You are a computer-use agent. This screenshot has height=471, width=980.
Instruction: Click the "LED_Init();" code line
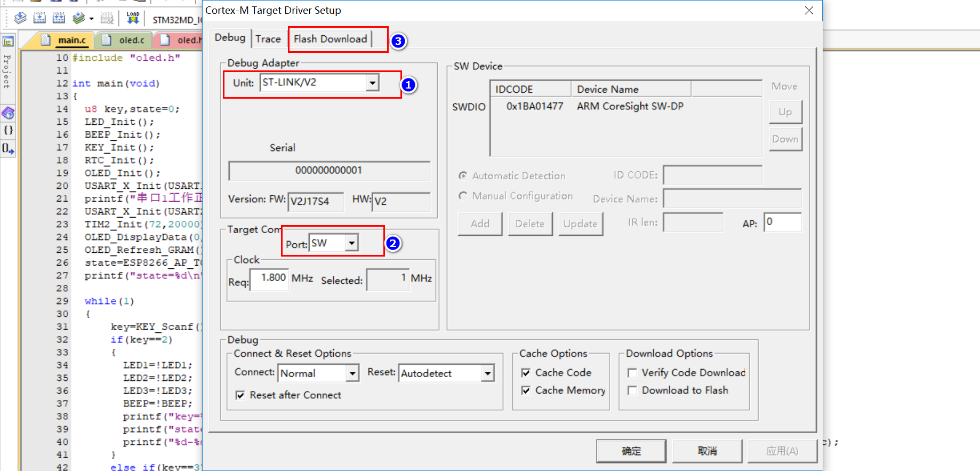coord(119,122)
